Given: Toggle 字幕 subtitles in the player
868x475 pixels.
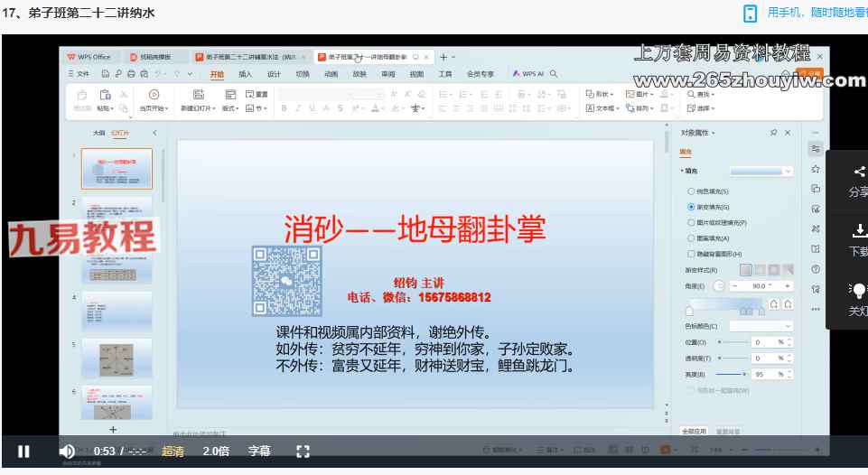Looking at the screenshot, I should 259,452.
